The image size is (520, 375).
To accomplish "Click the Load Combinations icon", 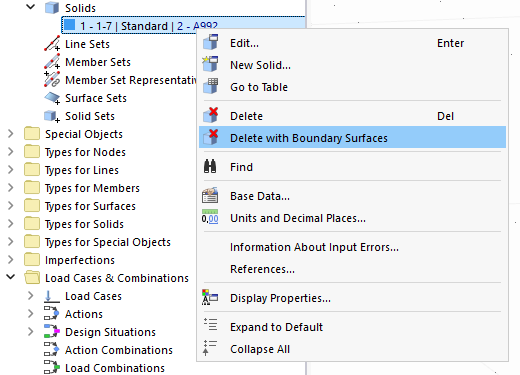I will 52,368.
